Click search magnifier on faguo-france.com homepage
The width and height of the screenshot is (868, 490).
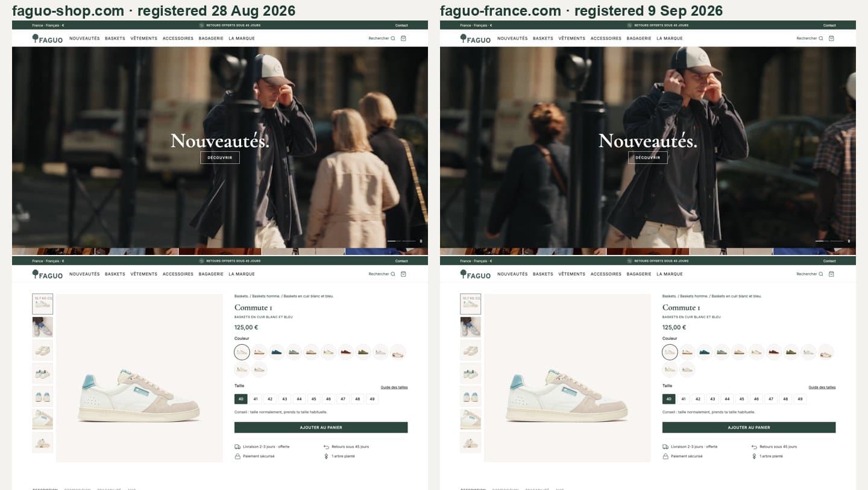click(821, 38)
